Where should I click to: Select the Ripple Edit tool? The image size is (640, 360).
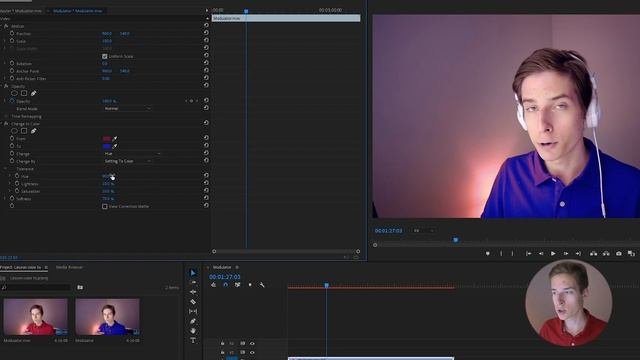click(x=193, y=292)
